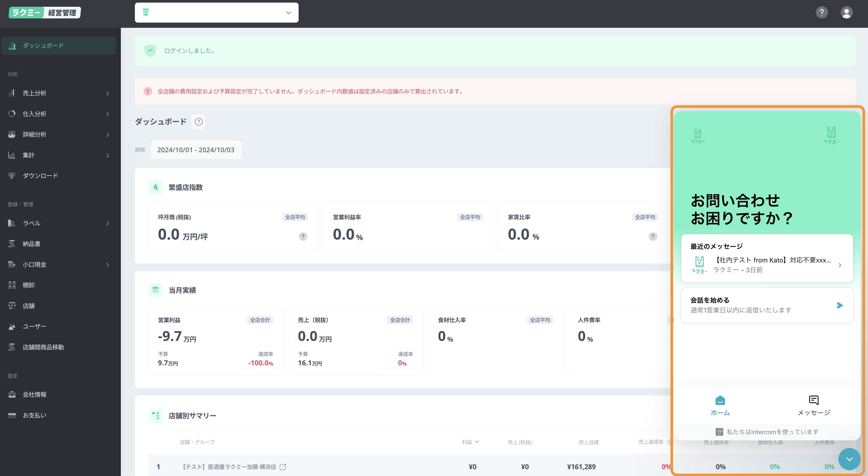
Task: Go to 会社情報 settings page
Action: [x=34, y=394]
